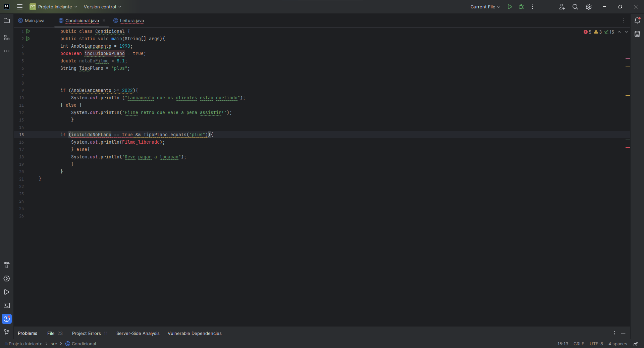Viewport: 644px width, 348px height.
Task: Open the Project tool window folder icon
Action: click(7, 21)
